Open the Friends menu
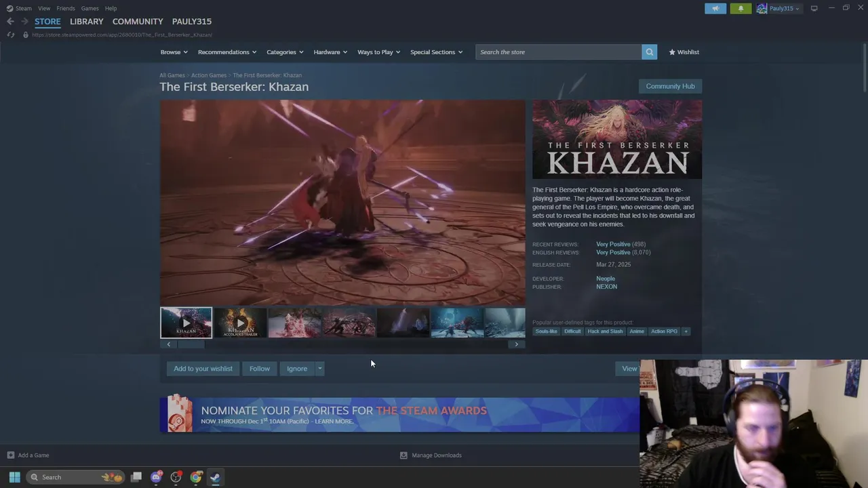Viewport: 868px width, 488px height. point(66,8)
